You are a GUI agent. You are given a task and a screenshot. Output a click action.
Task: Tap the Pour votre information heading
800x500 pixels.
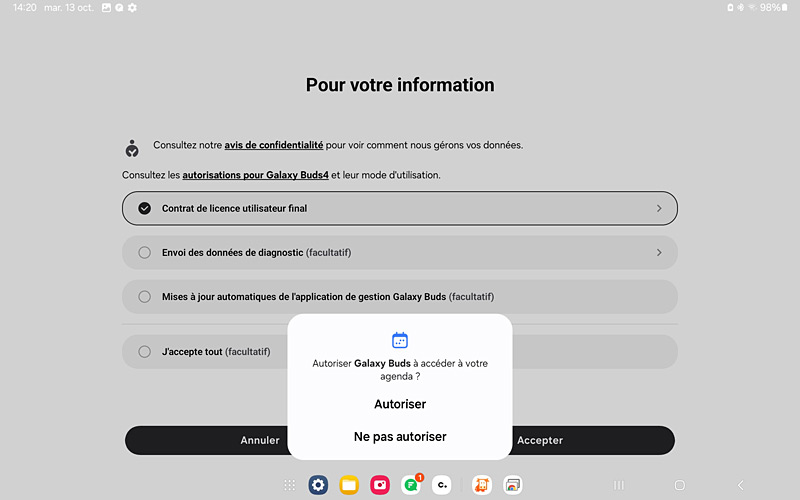point(400,85)
